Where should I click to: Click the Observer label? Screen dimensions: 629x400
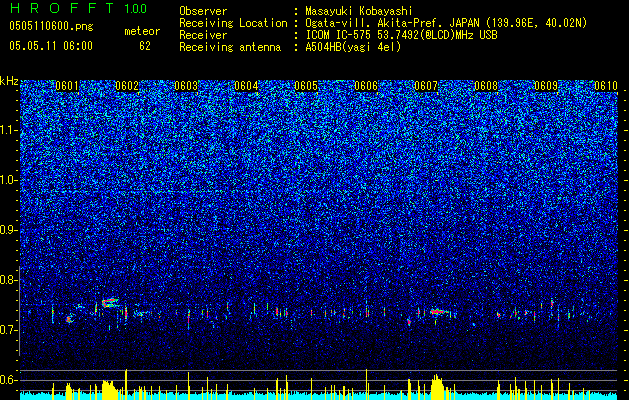[x=203, y=11]
